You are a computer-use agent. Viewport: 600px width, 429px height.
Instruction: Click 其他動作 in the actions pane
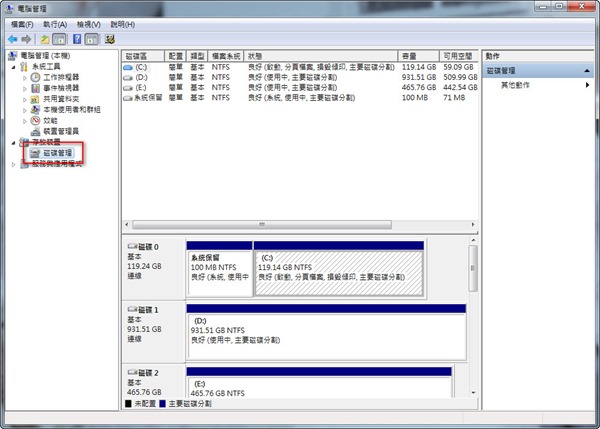click(516, 85)
